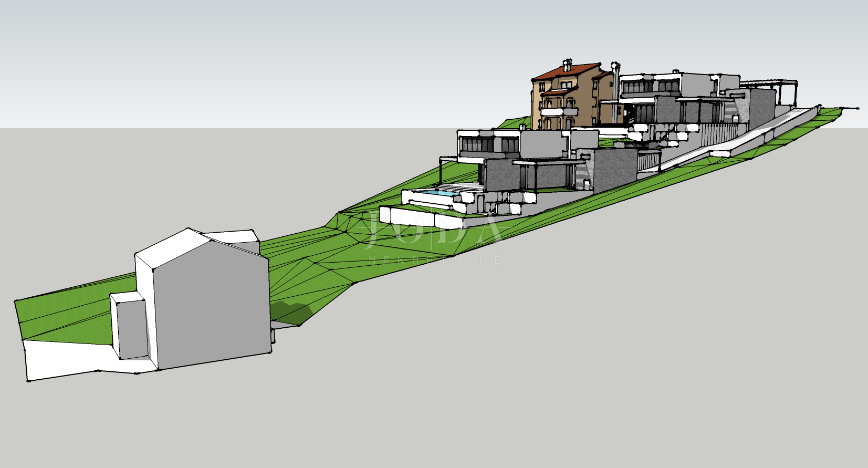Viewport: 868px width, 468px height.
Task: Select the sloped driveway ramp
Action: tap(735, 143)
